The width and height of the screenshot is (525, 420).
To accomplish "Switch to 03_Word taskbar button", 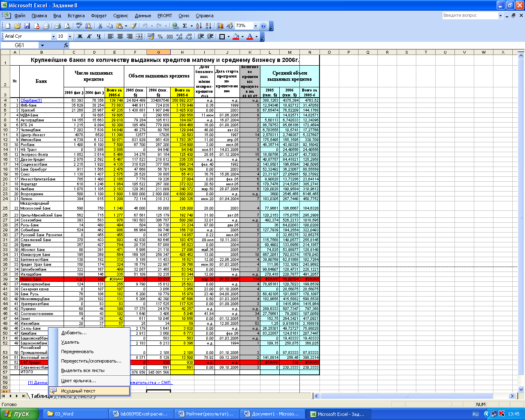I will coord(75,414).
